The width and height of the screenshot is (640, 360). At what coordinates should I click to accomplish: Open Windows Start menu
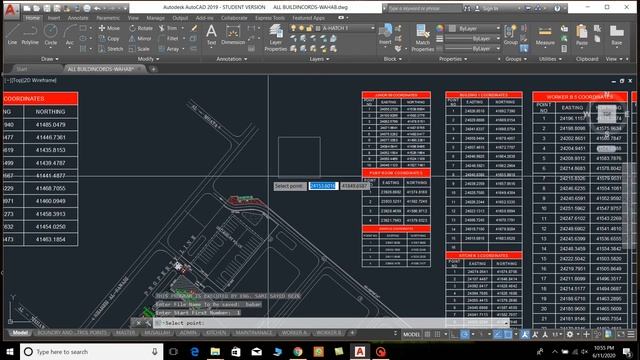click(x=10, y=351)
